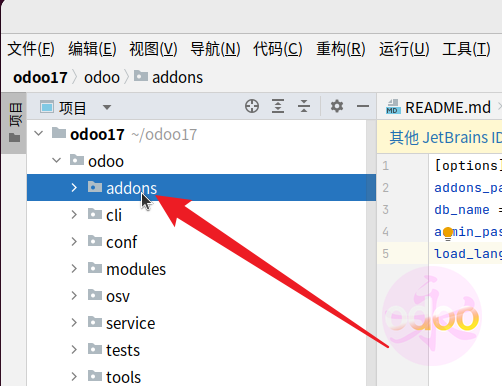Open the 重构(R) menu

click(341, 49)
